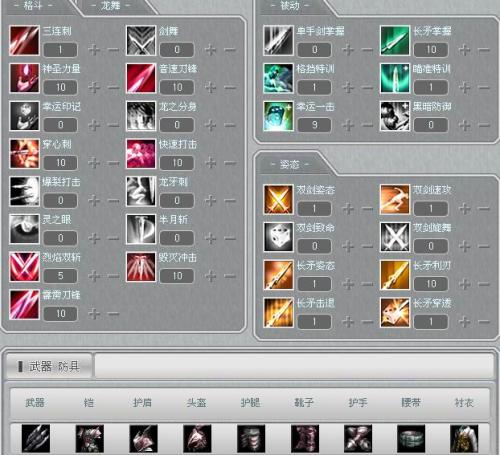
Task: Open the 格斗 skill tab
Action: (x=33, y=6)
